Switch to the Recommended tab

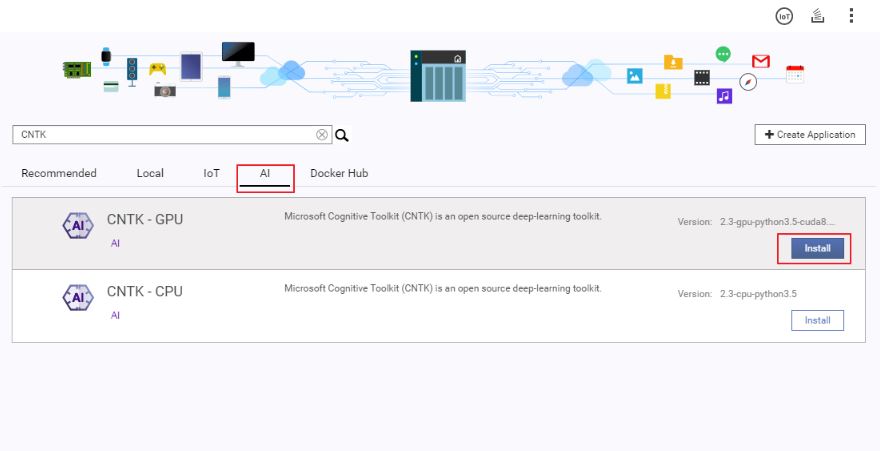59,173
